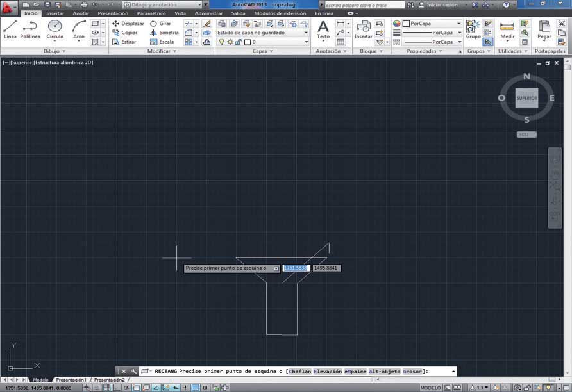The image size is (572, 392).
Task: Switch to the Paramétrico tab
Action: click(x=151, y=13)
